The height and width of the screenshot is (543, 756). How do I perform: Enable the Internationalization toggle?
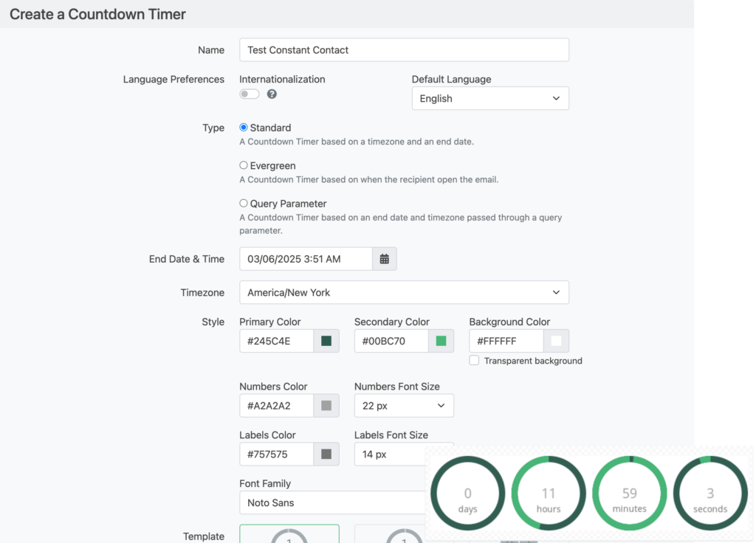249,94
